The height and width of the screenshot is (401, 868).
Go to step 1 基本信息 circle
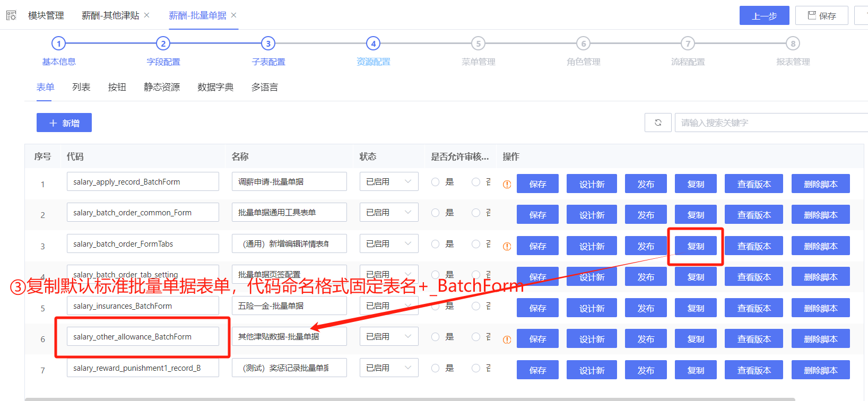tap(58, 43)
